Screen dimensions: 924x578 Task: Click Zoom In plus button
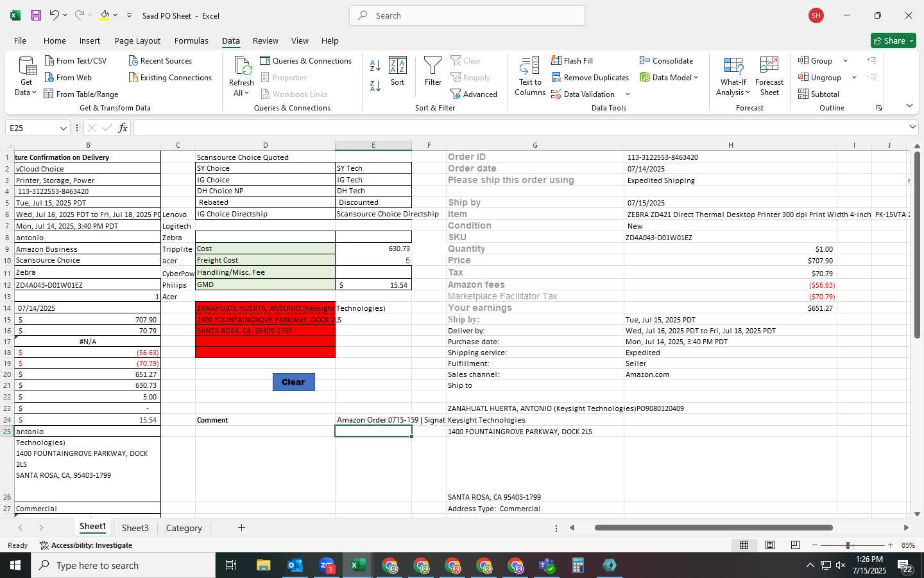pos(890,545)
